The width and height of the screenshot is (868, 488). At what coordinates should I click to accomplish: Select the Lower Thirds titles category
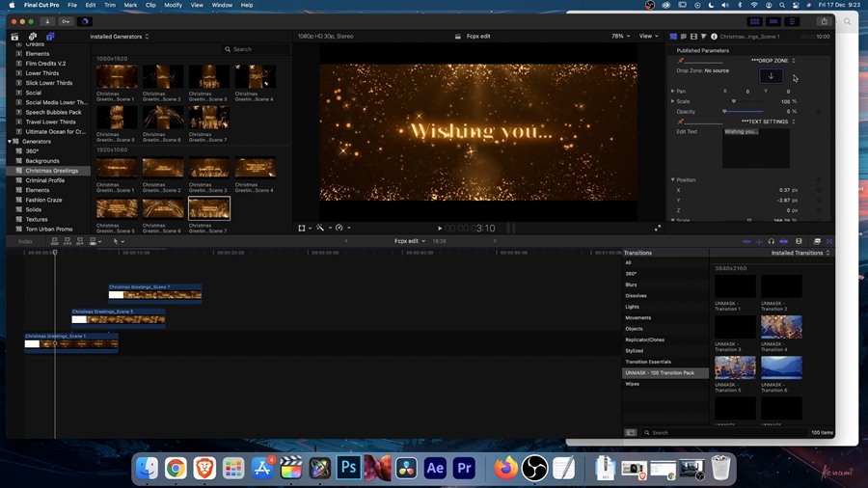pos(48,73)
